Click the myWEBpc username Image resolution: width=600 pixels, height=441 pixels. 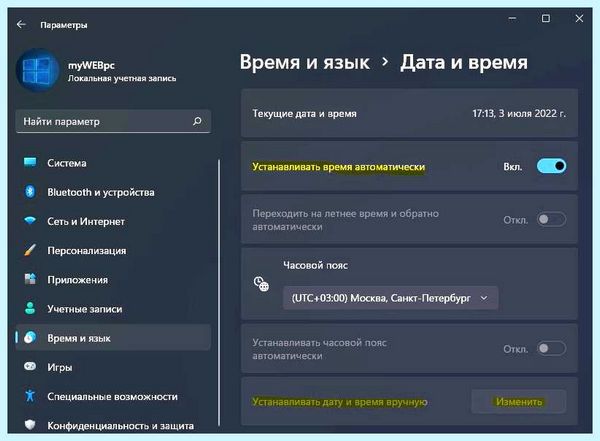point(91,65)
